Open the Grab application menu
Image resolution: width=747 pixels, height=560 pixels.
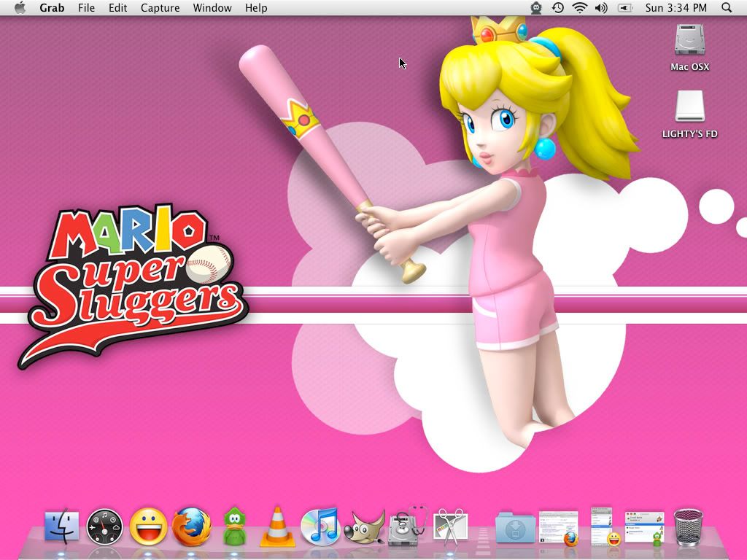52,7
